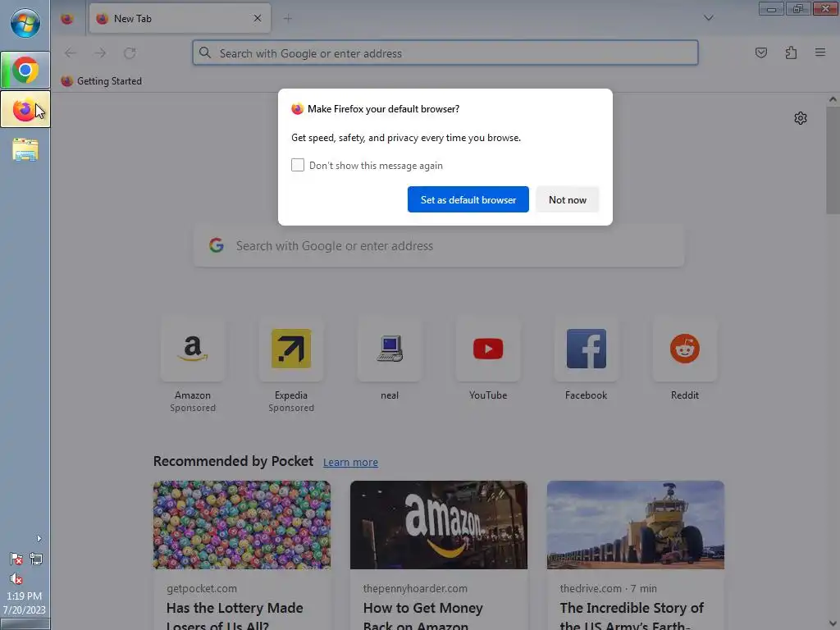840x630 pixels.
Task: Click the page scrollbar up arrow
Action: [x=833, y=99]
